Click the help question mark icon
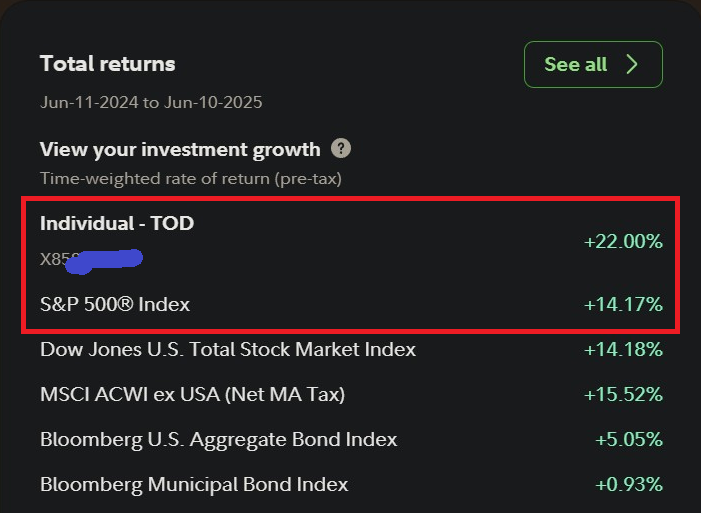 click(x=342, y=149)
